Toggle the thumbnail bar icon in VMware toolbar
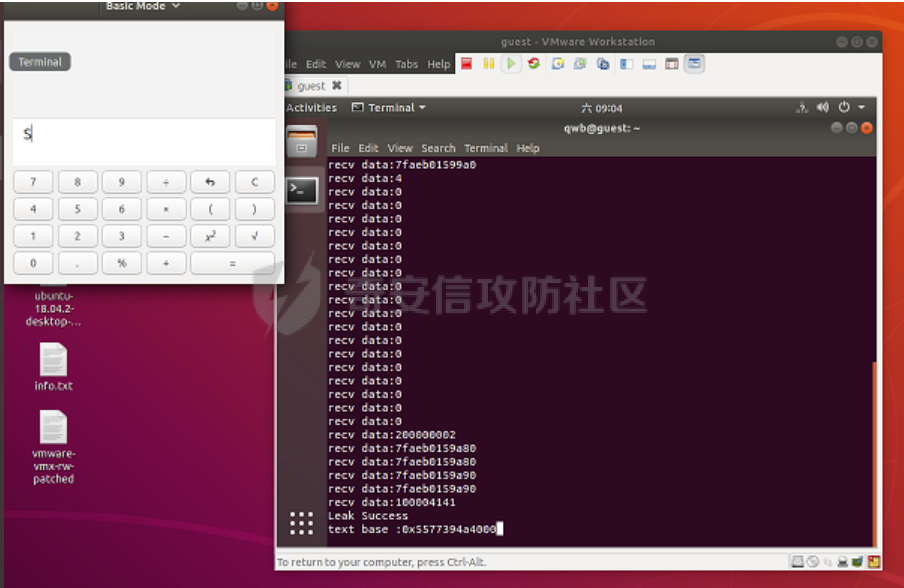 tap(649, 64)
